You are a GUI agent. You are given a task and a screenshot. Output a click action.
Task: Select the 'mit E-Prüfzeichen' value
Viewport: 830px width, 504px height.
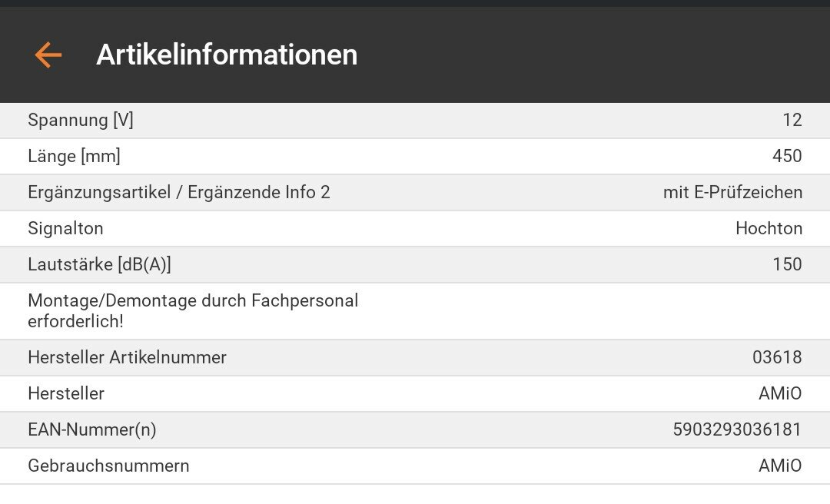[x=732, y=192]
